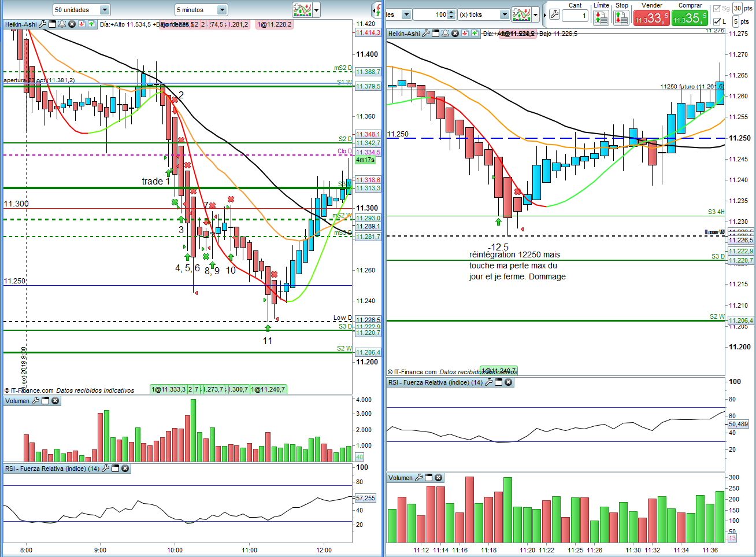Click the left RSI value label 57,255
Image resolution: width=756 pixels, height=557 pixels.
click(x=365, y=498)
